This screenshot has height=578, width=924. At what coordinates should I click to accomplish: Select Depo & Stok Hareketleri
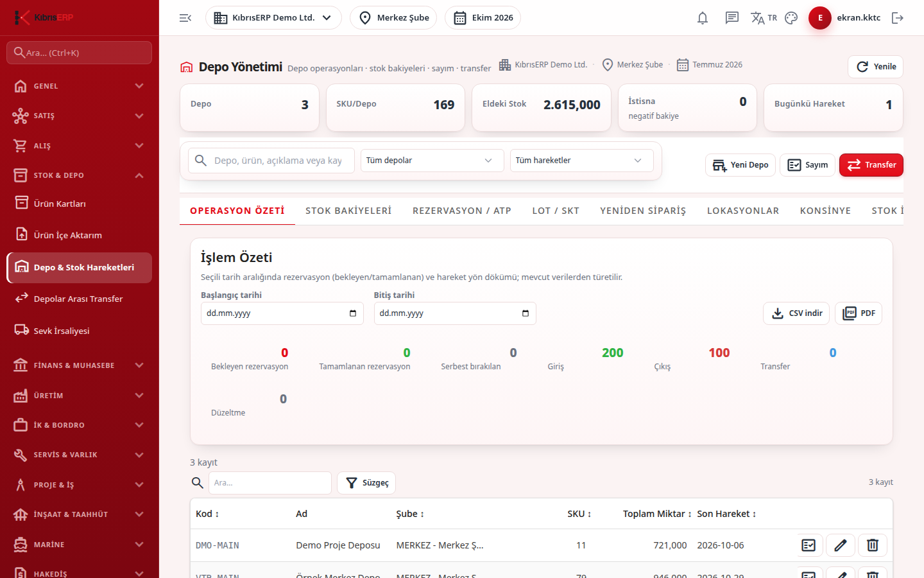click(x=80, y=267)
